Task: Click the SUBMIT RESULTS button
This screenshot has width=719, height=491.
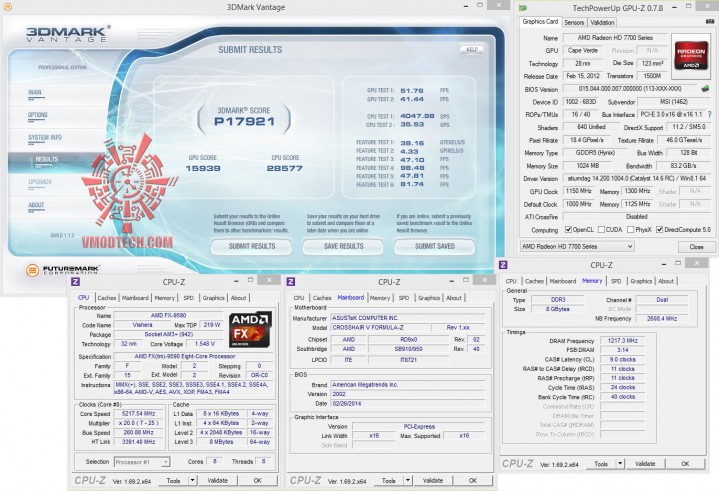Action: [x=252, y=246]
